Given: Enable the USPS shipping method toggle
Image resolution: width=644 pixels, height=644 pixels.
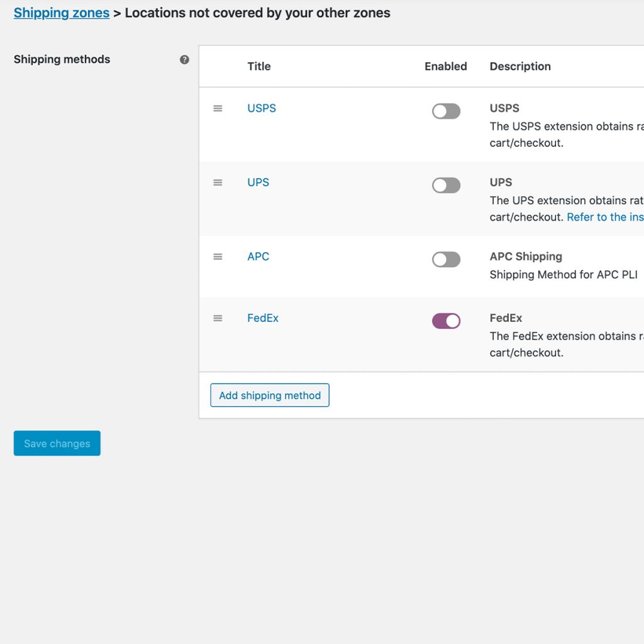Looking at the screenshot, I should 446,111.
